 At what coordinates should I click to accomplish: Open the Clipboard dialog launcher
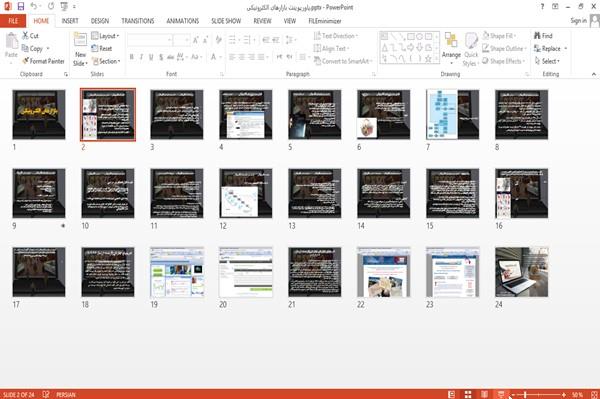coord(66,74)
